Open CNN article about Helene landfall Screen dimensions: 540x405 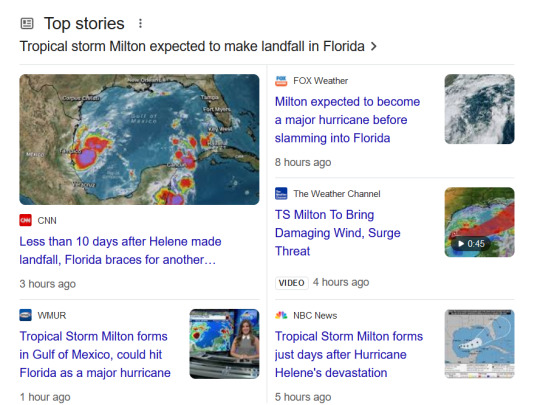(120, 251)
